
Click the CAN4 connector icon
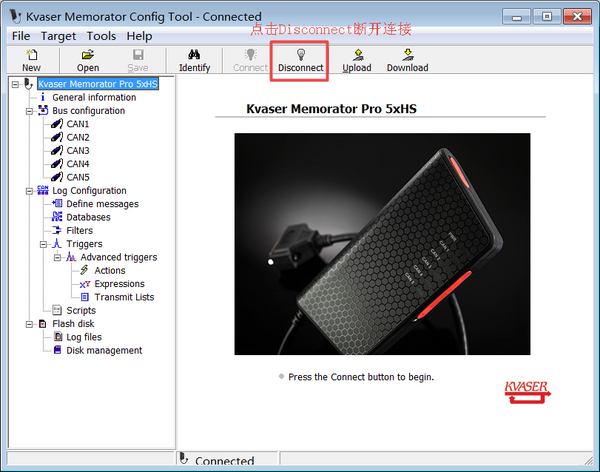[57, 164]
